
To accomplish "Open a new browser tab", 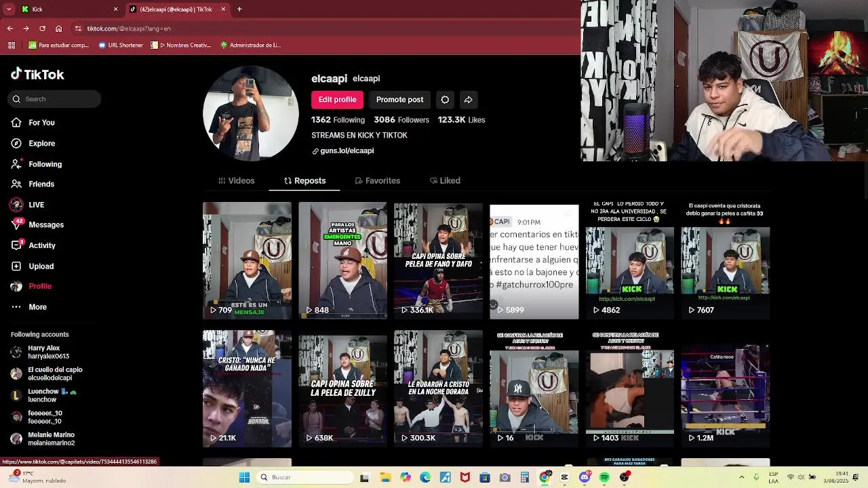I will click(239, 9).
